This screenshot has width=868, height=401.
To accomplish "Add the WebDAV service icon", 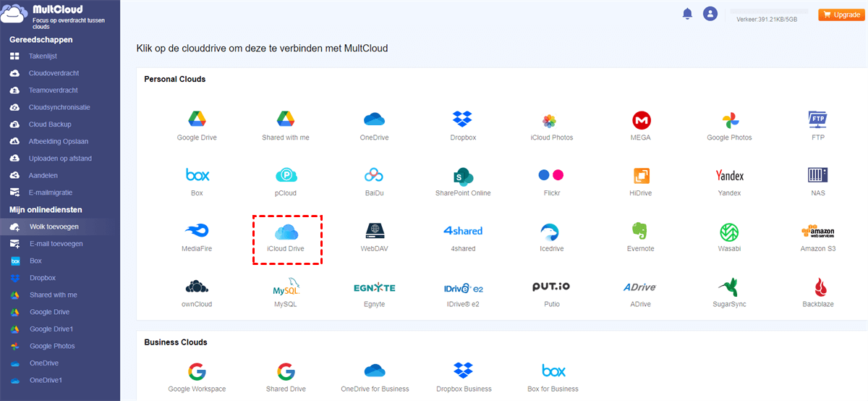I will tap(374, 231).
